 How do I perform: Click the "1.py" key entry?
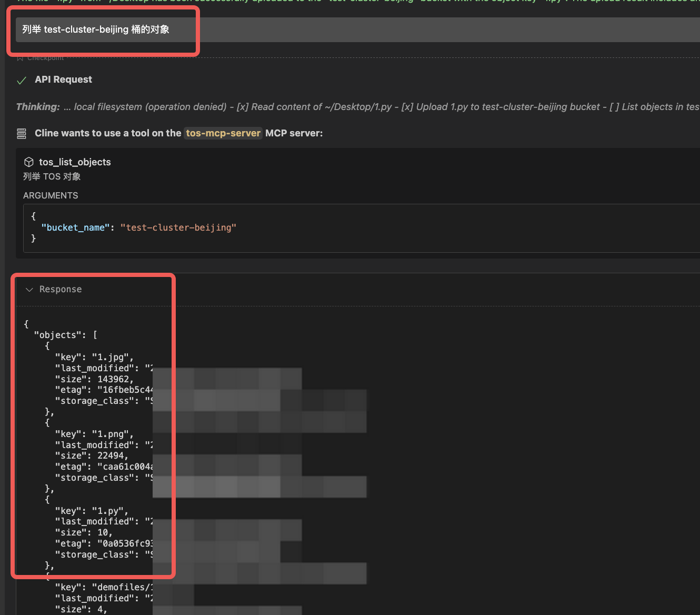[109, 511]
